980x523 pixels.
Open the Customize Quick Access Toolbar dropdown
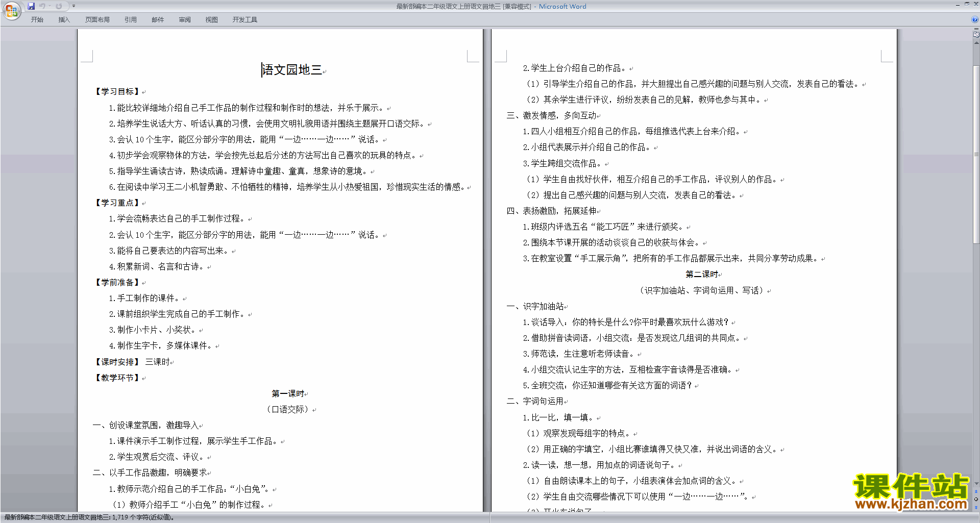point(73,6)
